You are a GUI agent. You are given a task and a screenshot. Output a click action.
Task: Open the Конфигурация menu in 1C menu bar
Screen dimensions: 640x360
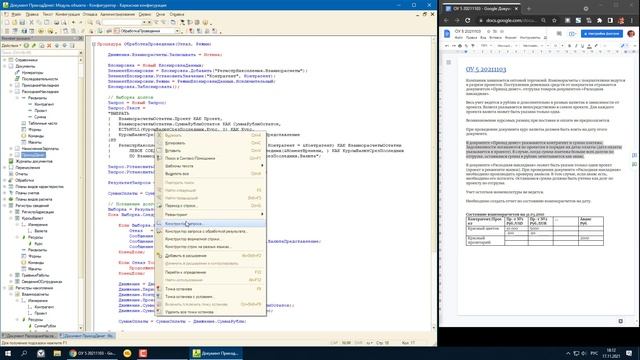click(67, 14)
